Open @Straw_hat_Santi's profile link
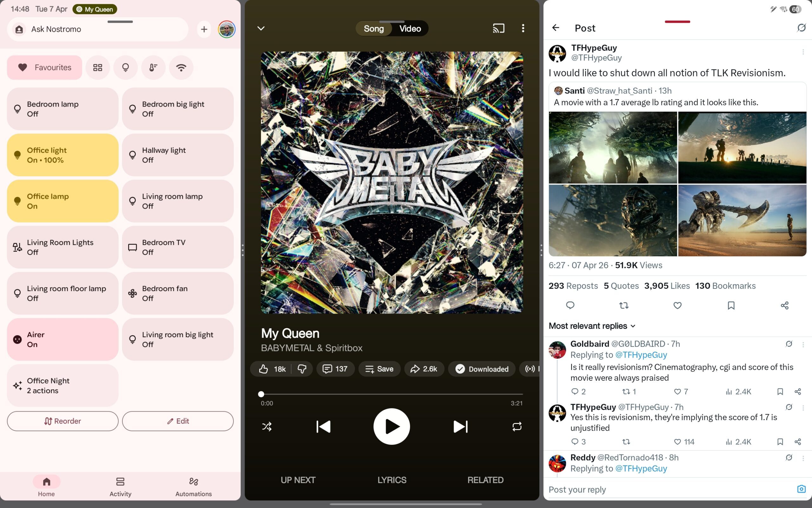This screenshot has height=508, width=812. coord(620,90)
